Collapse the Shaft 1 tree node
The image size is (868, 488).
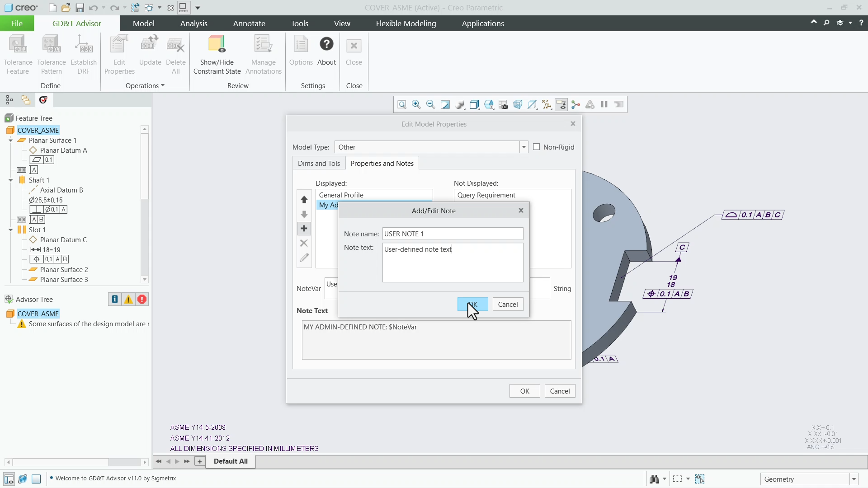pos(11,180)
